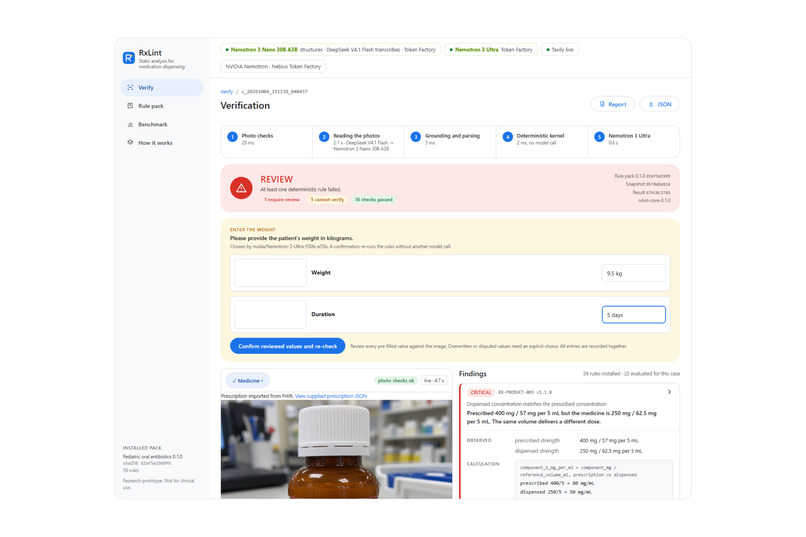
Task: Click the '5 cannot verify' badge
Action: (x=327, y=199)
